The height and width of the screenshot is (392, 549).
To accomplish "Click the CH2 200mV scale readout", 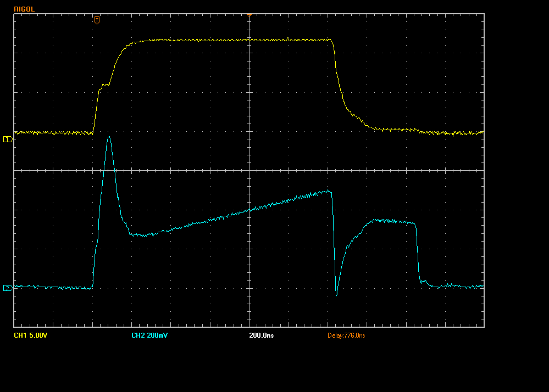I will click(149, 335).
